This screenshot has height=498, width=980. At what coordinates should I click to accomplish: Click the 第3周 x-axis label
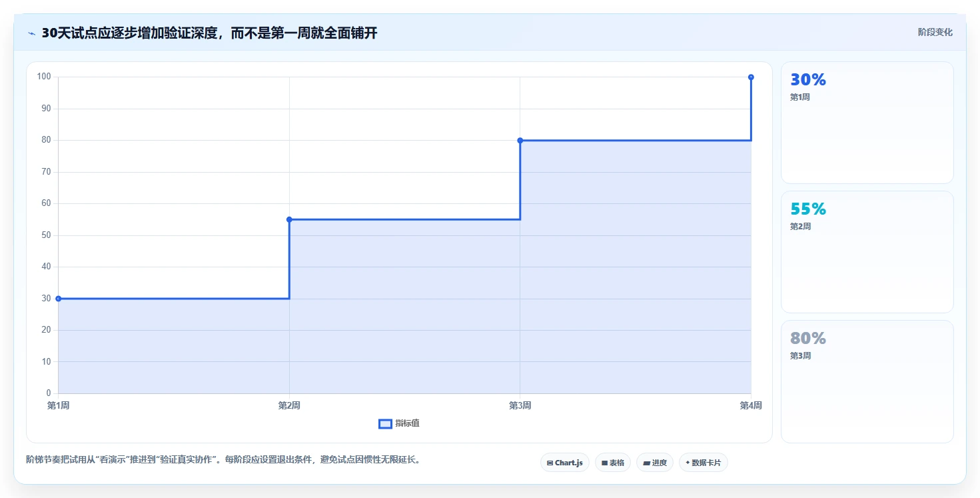pyautogui.click(x=520, y=405)
